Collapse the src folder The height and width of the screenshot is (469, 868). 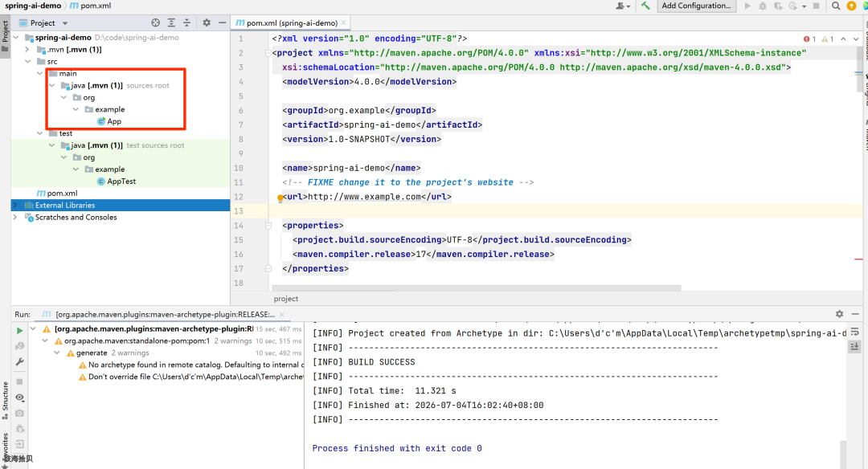[27, 61]
